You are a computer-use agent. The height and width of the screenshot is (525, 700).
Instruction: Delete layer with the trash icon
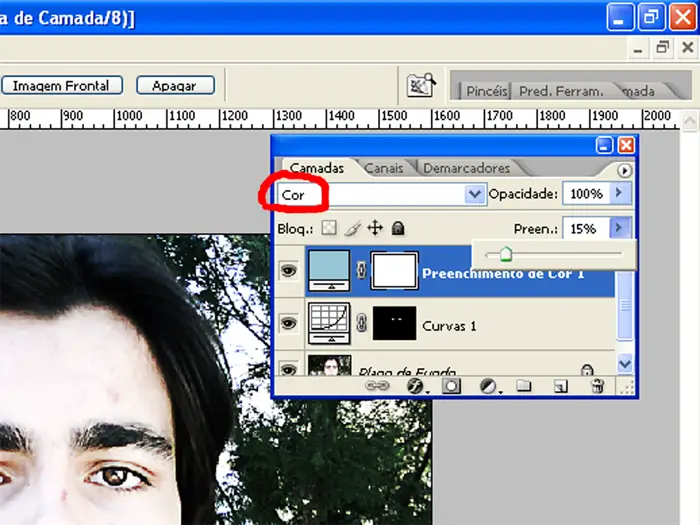point(598,385)
